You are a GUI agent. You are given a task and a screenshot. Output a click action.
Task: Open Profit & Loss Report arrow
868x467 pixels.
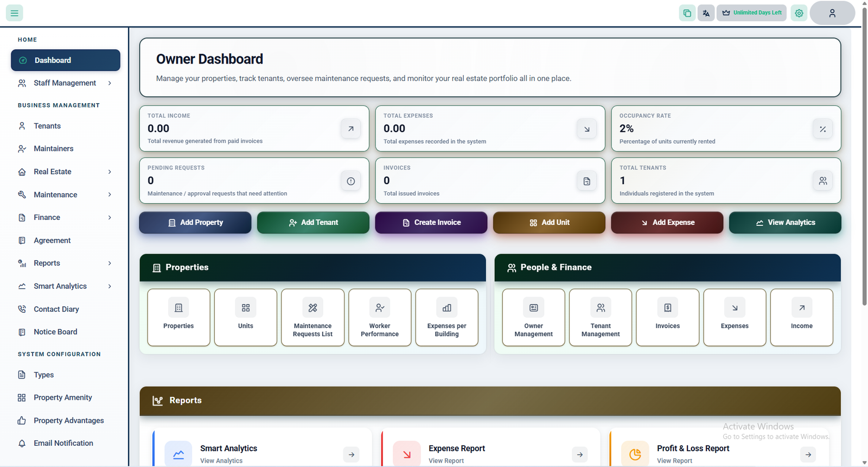808,455
